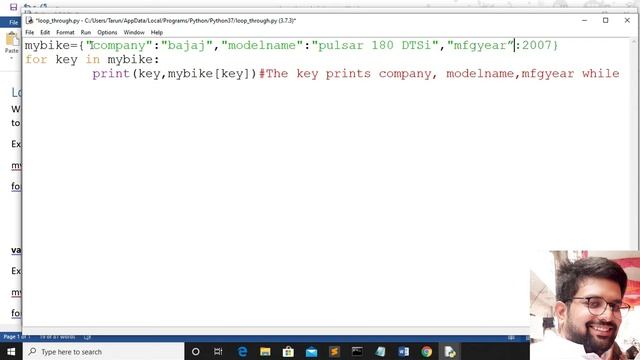Click the "pulsar 180 DTSi" string
Image resolution: width=640 pixels, height=360 pixels.
pos(375,45)
